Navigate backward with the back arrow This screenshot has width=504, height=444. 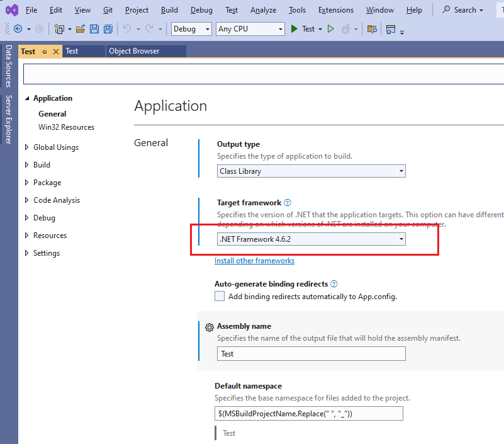(18, 29)
